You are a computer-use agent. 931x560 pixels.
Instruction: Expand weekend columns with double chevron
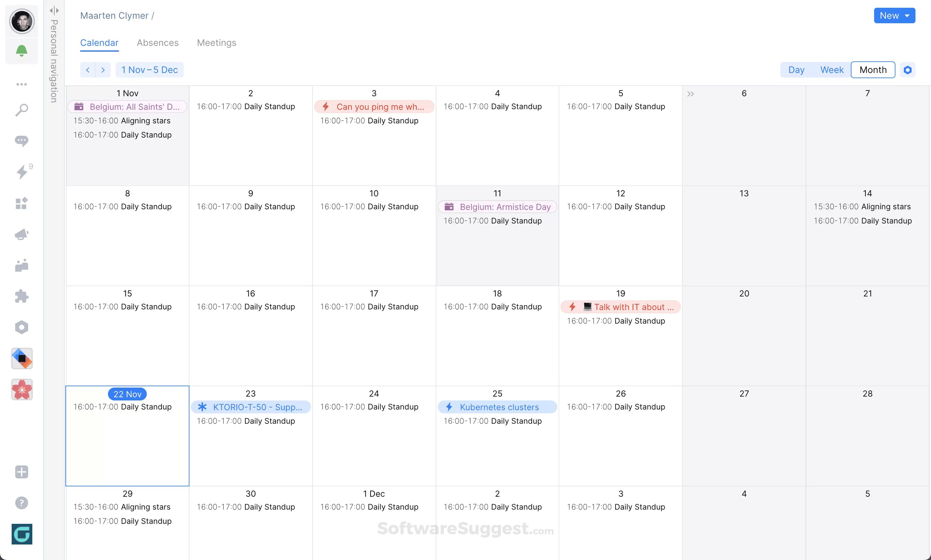[690, 94]
